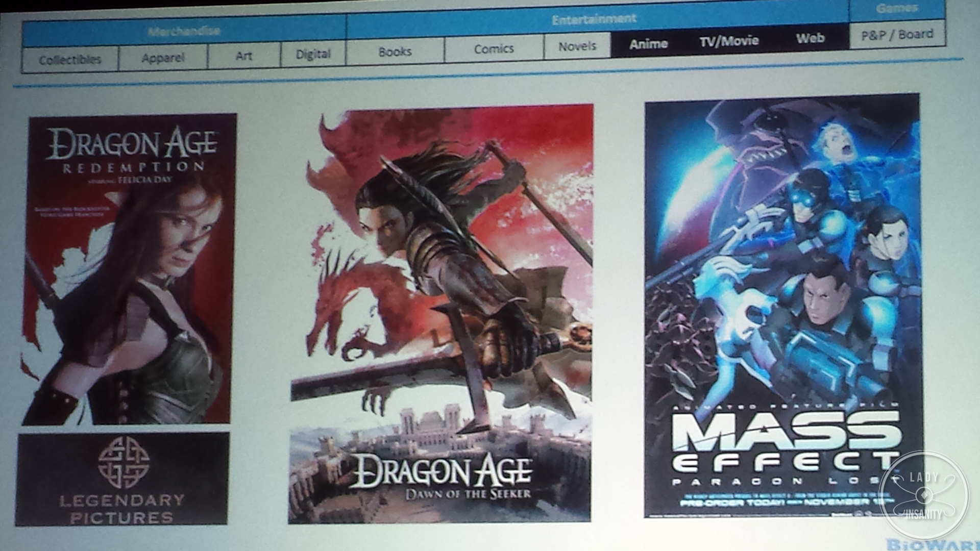Screen dimensions: 980x551
Task: Select the Comics tab
Action: click(x=494, y=49)
